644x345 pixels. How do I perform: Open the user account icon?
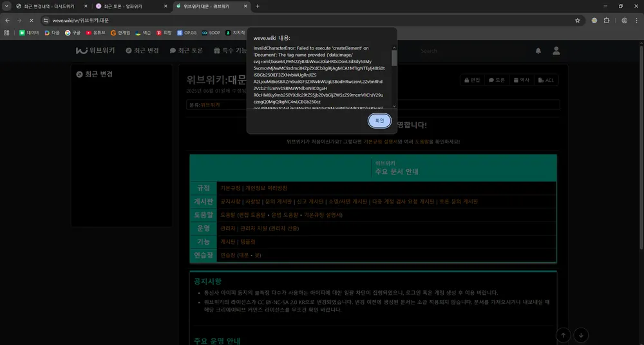point(556,50)
